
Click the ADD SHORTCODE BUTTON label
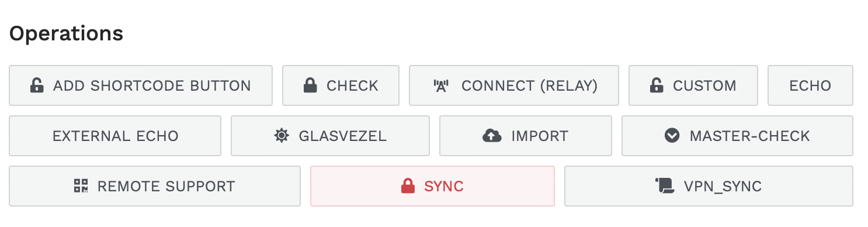click(152, 86)
